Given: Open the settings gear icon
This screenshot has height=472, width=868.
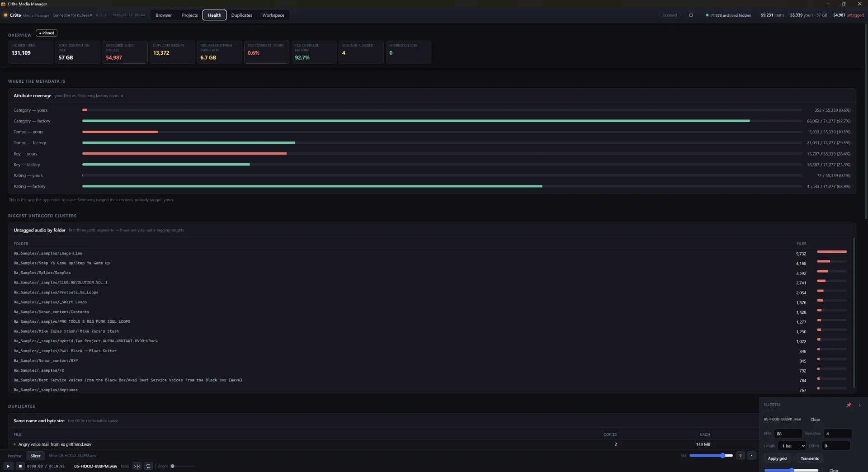Looking at the screenshot, I should coord(691,15).
